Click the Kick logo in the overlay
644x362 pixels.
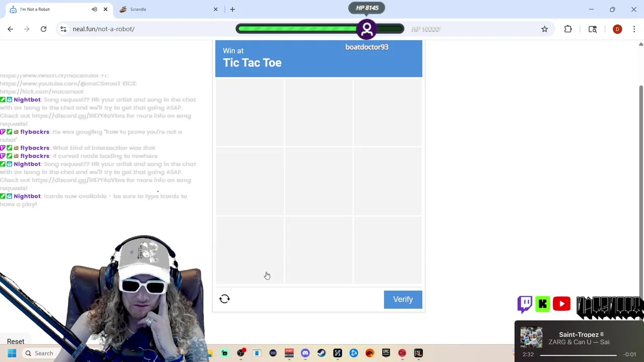pyautogui.click(x=543, y=304)
